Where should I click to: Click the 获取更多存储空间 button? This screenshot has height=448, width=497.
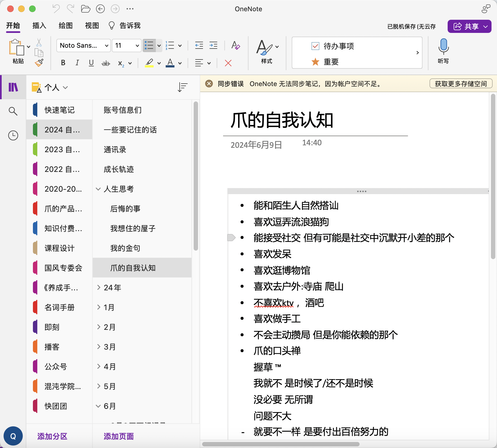[x=461, y=84]
